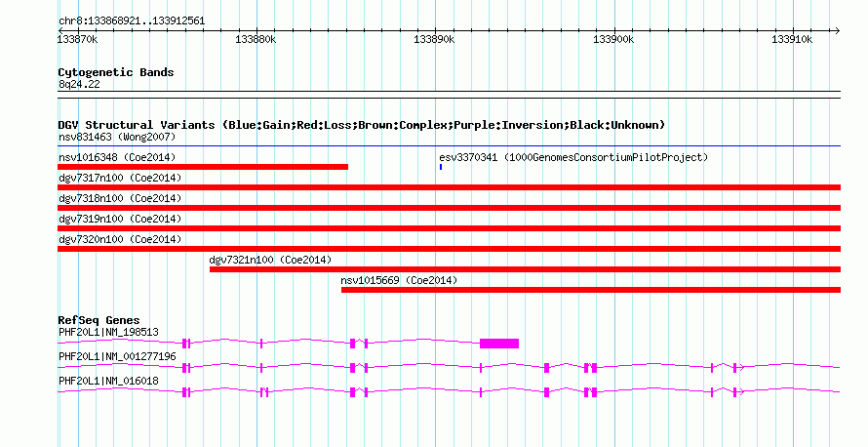This screenshot has height=447, width=868.
Task: Select the 8q24.22 band label
Action: click(x=79, y=84)
